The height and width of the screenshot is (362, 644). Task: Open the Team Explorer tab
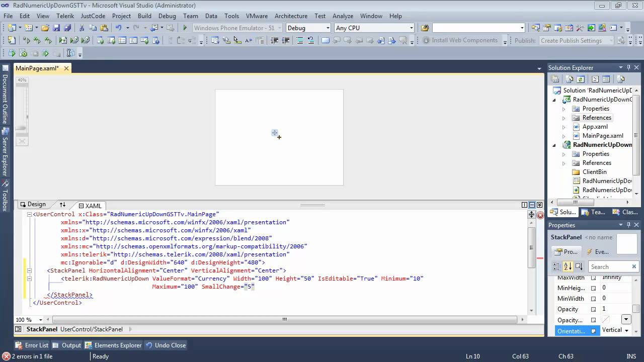593,212
